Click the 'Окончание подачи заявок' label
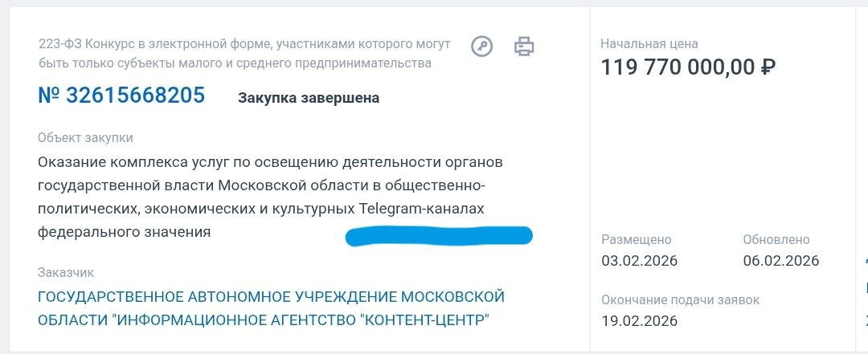 680,299
